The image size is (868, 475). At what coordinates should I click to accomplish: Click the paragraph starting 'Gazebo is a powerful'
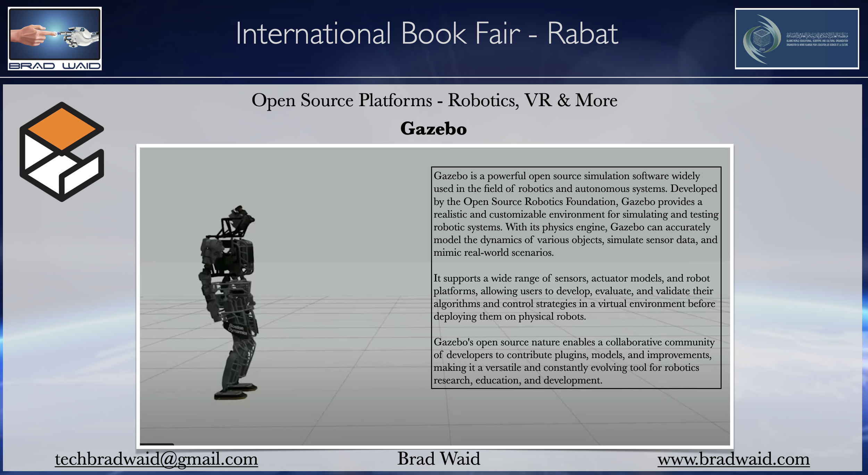coord(575,214)
